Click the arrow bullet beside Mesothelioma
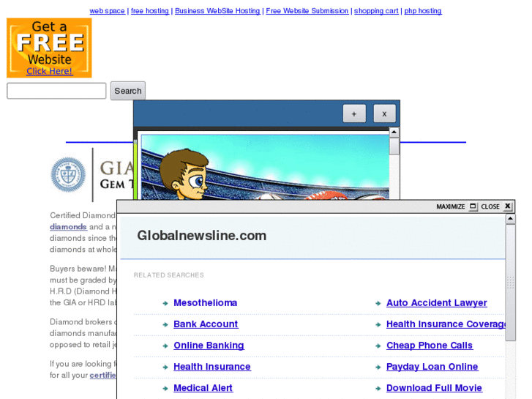Viewport: 532px width, 399px height. coord(165,303)
